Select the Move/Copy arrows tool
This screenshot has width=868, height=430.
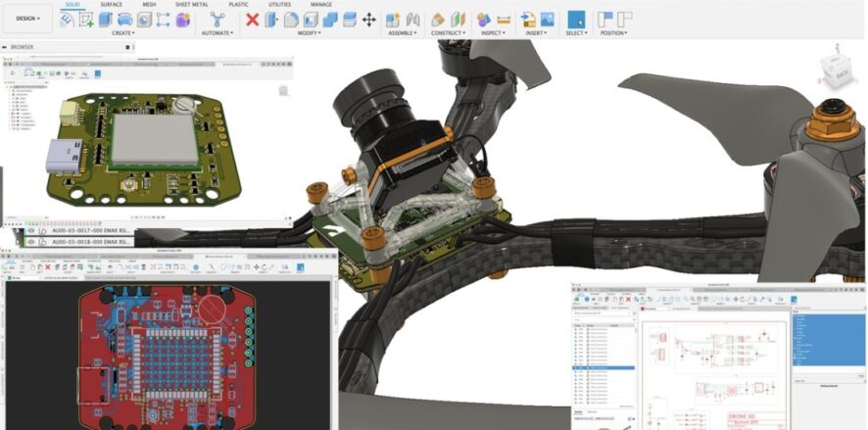pyautogui.click(x=369, y=19)
